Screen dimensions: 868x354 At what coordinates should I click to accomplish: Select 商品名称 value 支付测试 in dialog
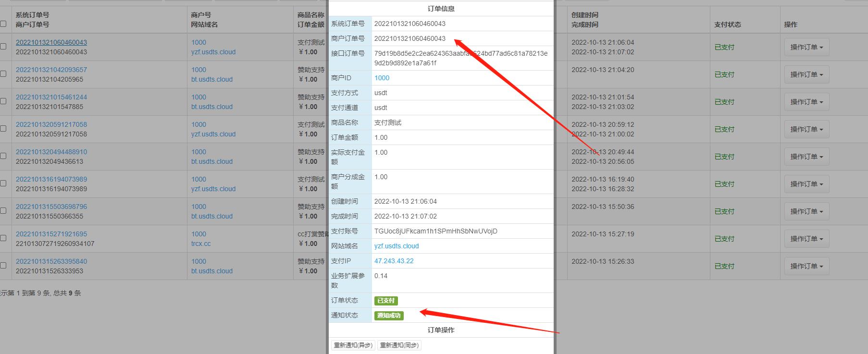tap(388, 122)
